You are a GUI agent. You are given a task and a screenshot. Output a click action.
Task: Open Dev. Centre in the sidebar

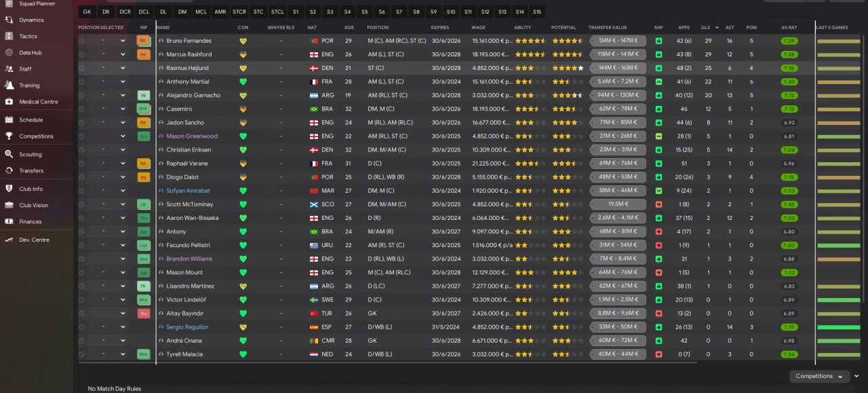tap(34, 240)
